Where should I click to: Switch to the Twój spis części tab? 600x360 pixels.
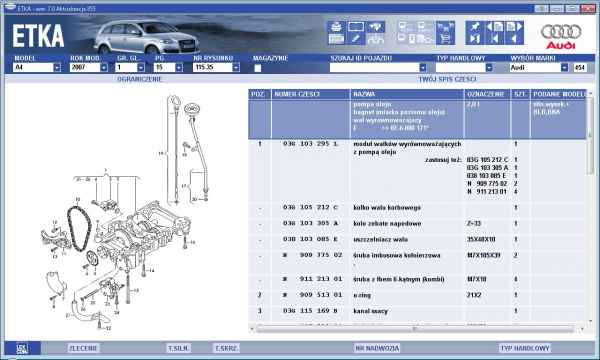point(447,79)
